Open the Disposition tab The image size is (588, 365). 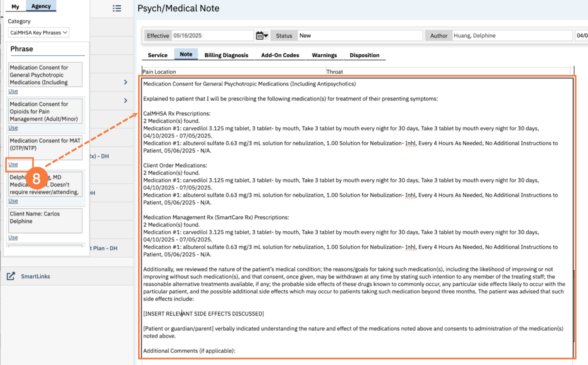pyautogui.click(x=365, y=55)
